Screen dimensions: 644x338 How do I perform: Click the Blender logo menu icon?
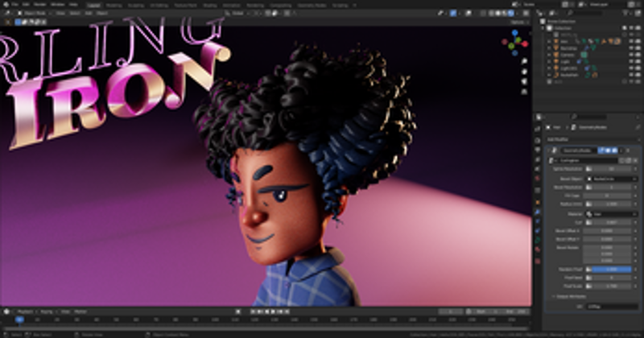(6, 5)
